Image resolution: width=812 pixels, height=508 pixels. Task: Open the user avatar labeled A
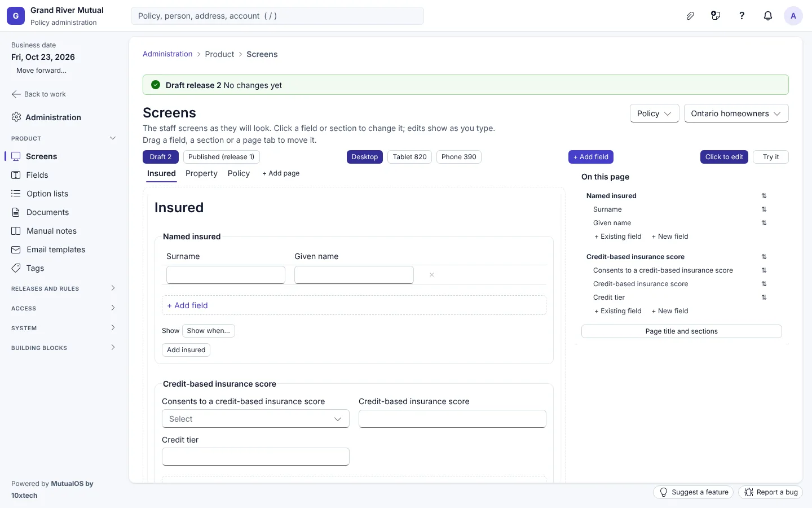[793, 16]
